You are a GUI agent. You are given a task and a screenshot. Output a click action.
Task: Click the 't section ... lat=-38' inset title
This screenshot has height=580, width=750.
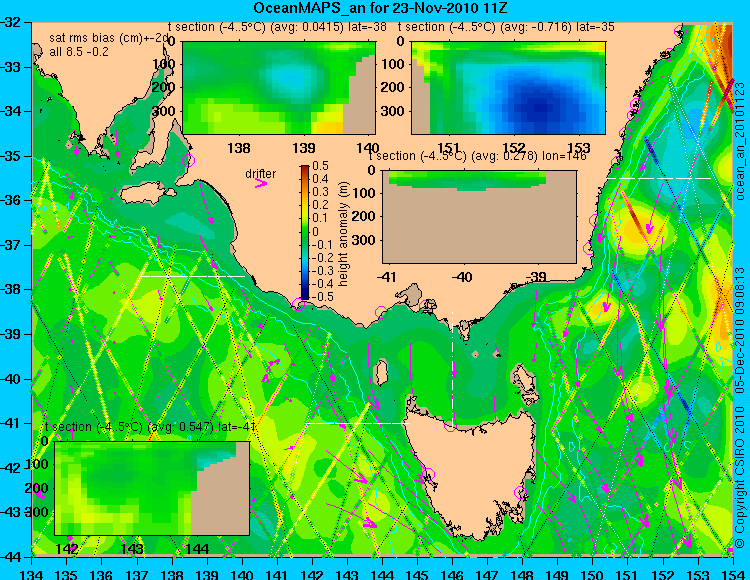coord(278,27)
